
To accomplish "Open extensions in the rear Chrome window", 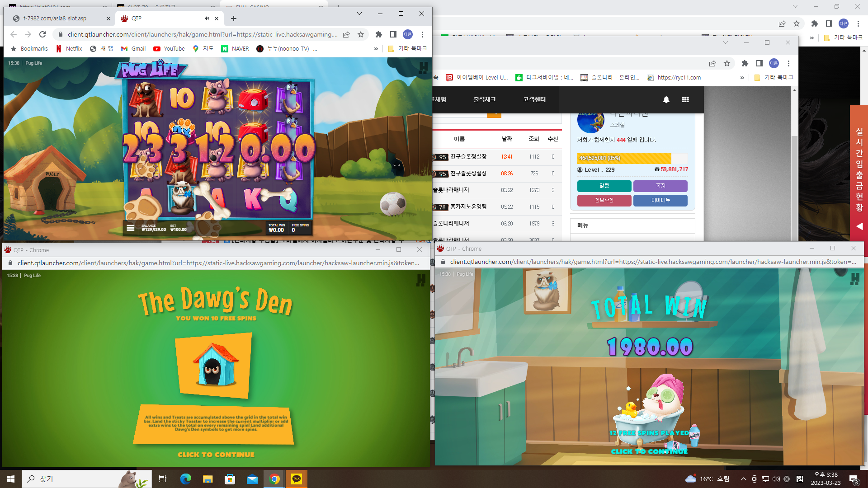I will click(x=815, y=24).
